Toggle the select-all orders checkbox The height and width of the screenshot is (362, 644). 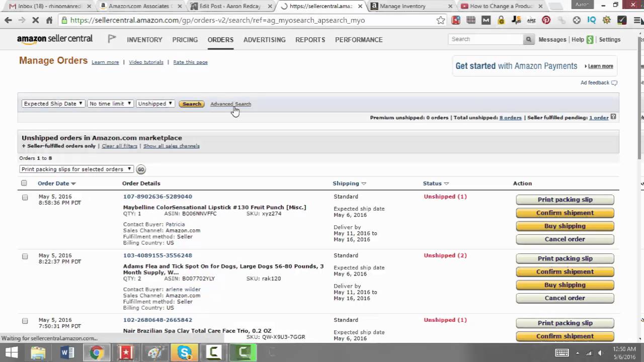pos(24,183)
